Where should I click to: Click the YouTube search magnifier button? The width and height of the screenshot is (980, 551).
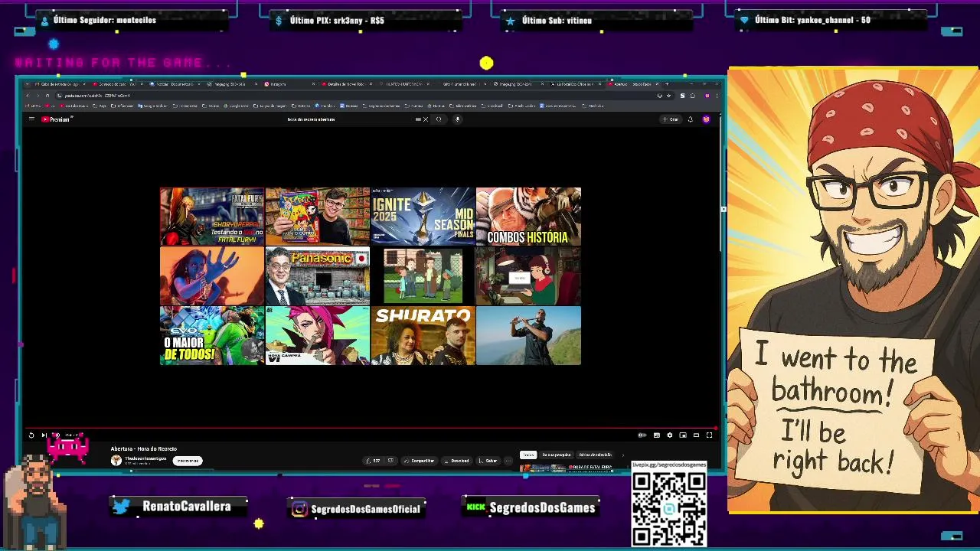coord(439,119)
